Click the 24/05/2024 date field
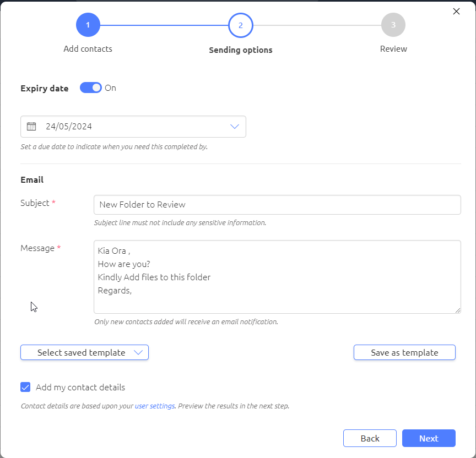 click(x=133, y=127)
